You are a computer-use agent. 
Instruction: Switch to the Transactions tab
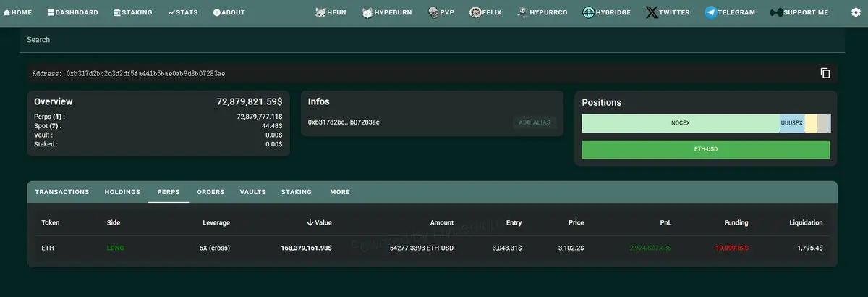[62, 192]
